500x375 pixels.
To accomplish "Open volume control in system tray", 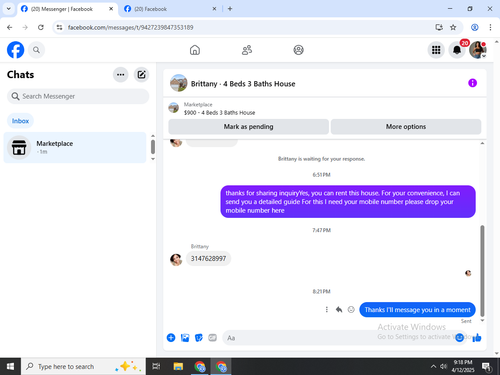I will coord(443,367).
